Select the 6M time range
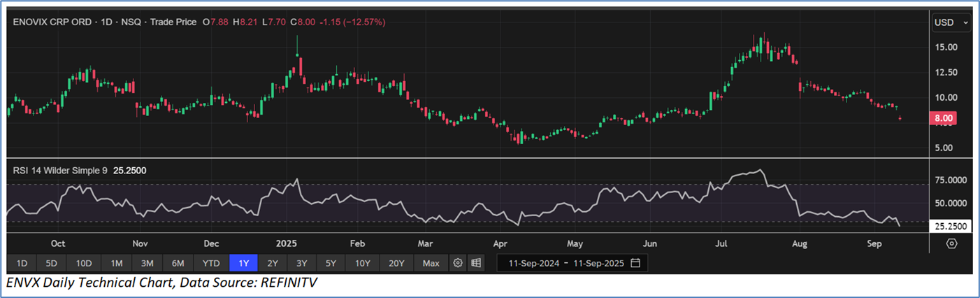The height and width of the screenshot is (298, 980). tap(178, 263)
